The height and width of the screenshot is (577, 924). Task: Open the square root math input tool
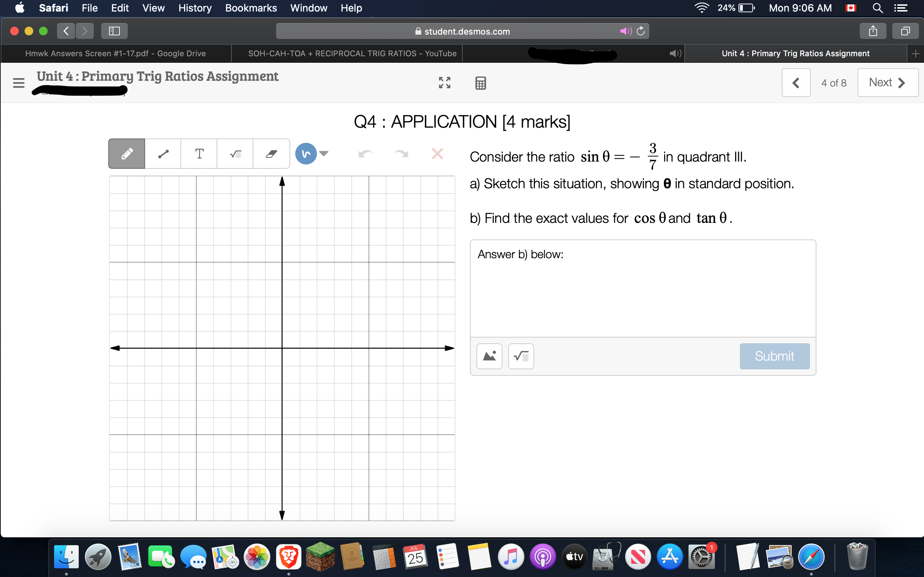[235, 153]
